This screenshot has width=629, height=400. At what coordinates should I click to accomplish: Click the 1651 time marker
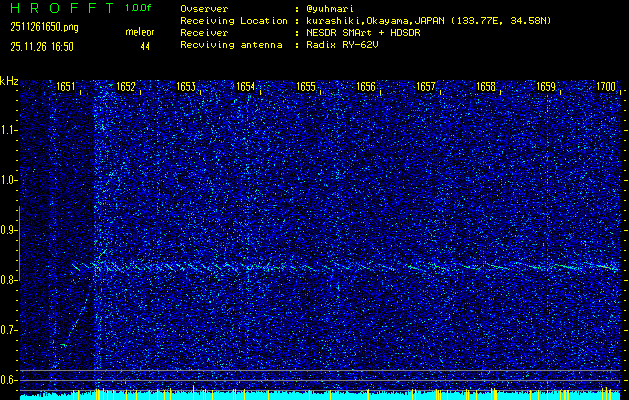pyautogui.click(x=66, y=88)
